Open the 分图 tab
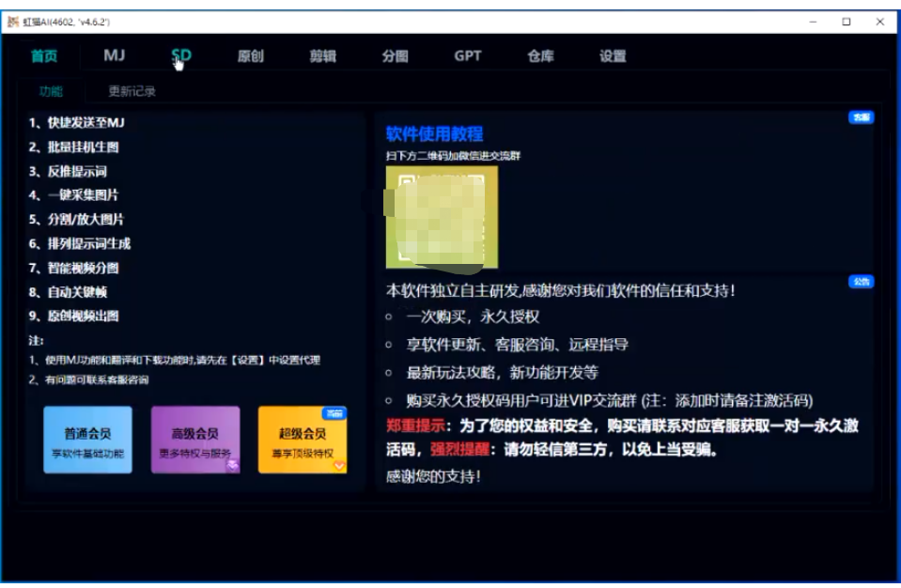Screen dimensions: 901x588 (396, 56)
